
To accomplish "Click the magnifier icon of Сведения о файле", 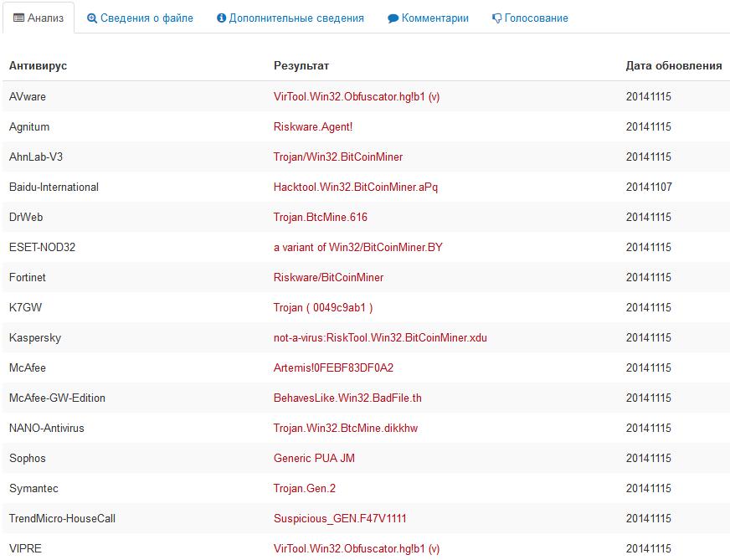I will [x=92, y=18].
